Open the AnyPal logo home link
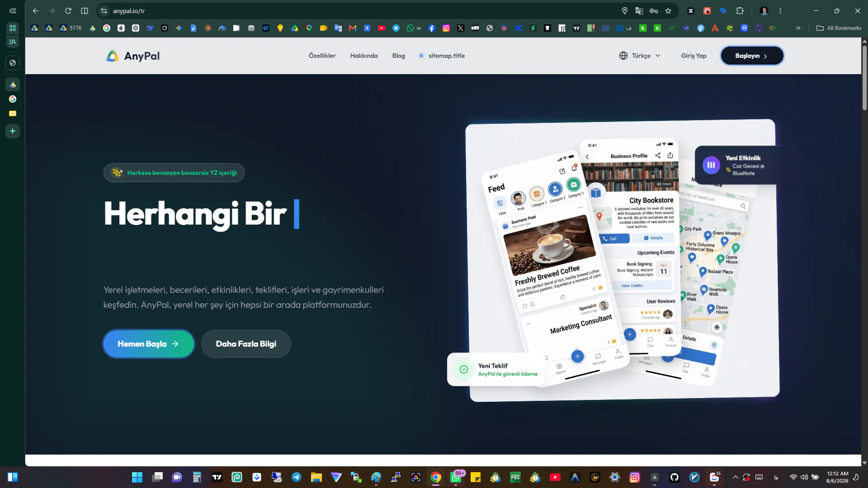Screen dimensions: 868x488 [x=132, y=56]
